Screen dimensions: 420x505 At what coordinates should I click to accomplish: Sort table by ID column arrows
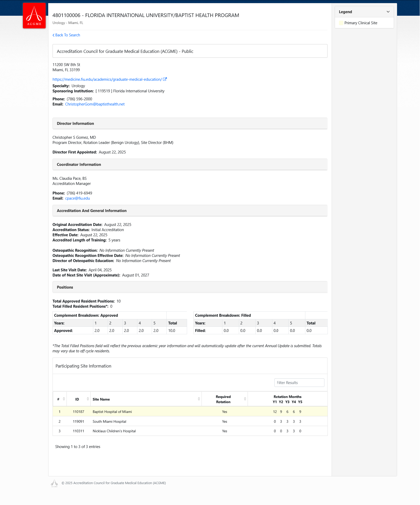(x=88, y=399)
